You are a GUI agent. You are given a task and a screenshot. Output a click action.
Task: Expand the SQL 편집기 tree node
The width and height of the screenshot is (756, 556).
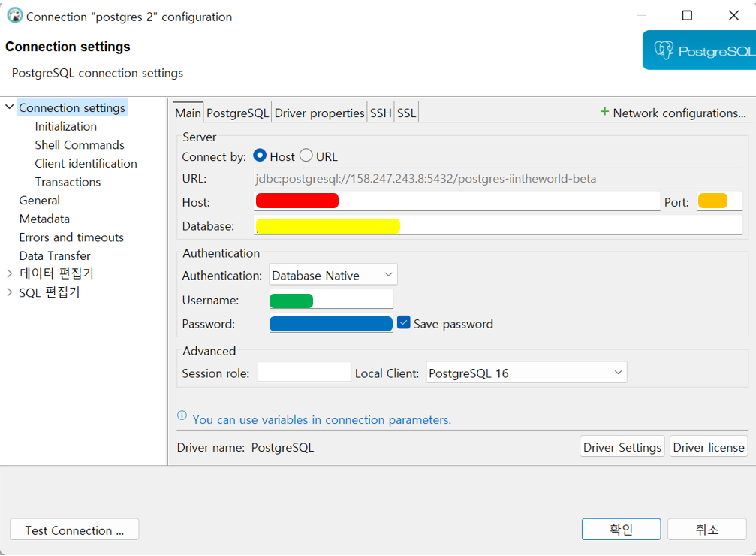[9, 292]
